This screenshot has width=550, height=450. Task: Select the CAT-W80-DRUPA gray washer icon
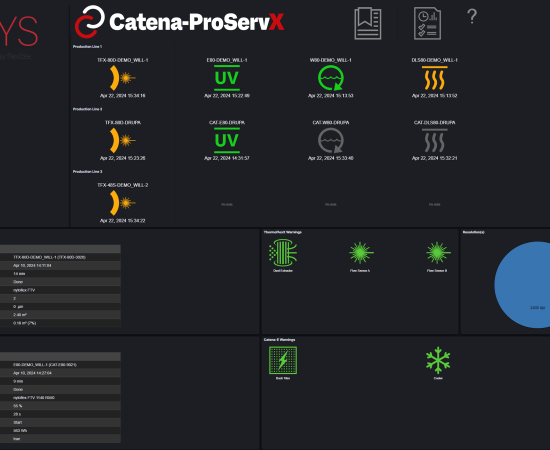click(x=330, y=140)
